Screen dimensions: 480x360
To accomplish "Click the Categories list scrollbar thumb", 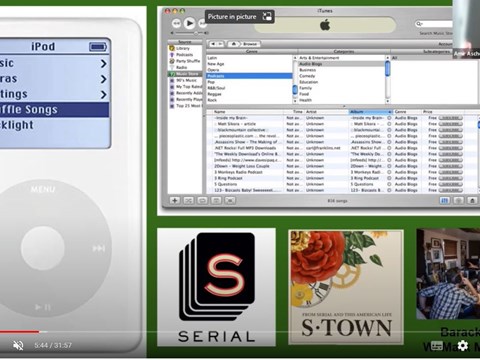I will point(387,69).
